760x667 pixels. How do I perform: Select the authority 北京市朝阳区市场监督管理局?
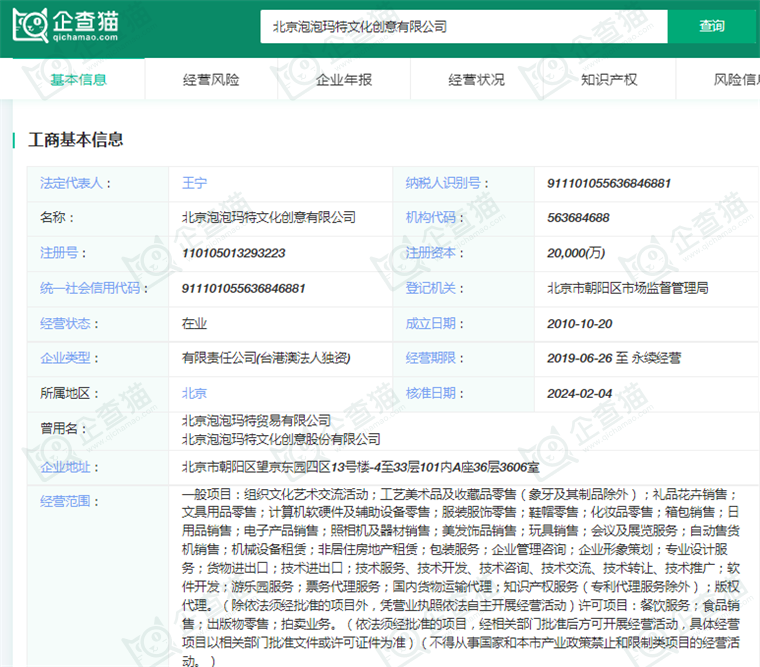[x=628, y=288]
